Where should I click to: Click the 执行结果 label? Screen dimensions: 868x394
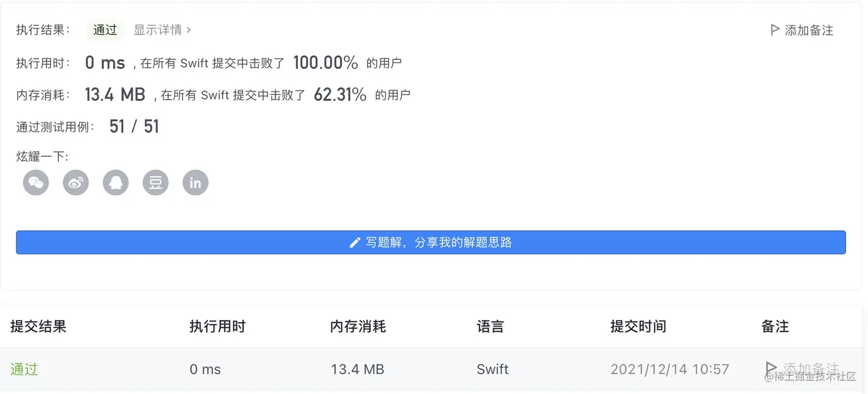43,30
